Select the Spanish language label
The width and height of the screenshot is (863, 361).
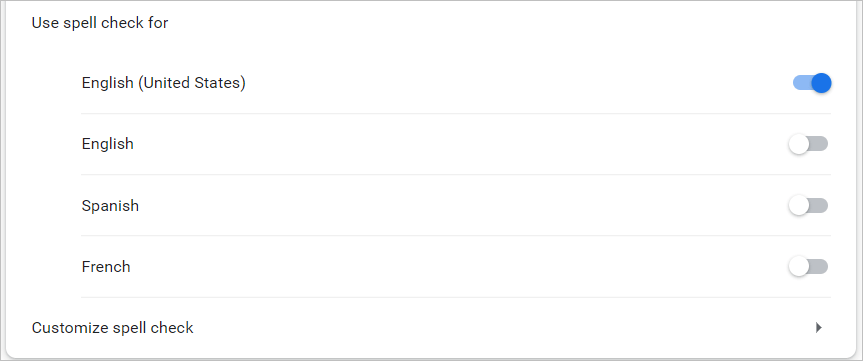[110, 206]
